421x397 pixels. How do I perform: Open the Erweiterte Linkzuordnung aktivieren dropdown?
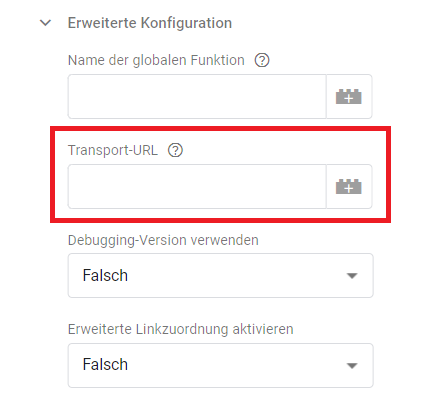tap(220, 365)
